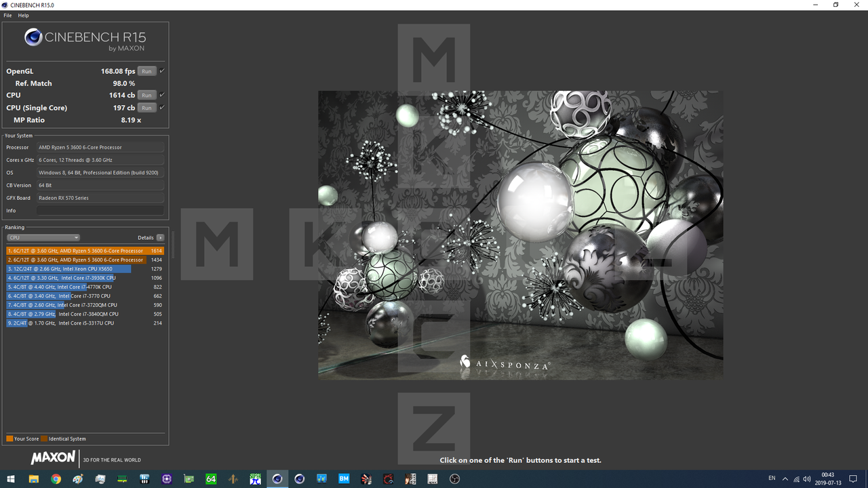Expand ranking Details with the arrow button
This screenshot has height=488, width=868.
[x=160, y=238]
